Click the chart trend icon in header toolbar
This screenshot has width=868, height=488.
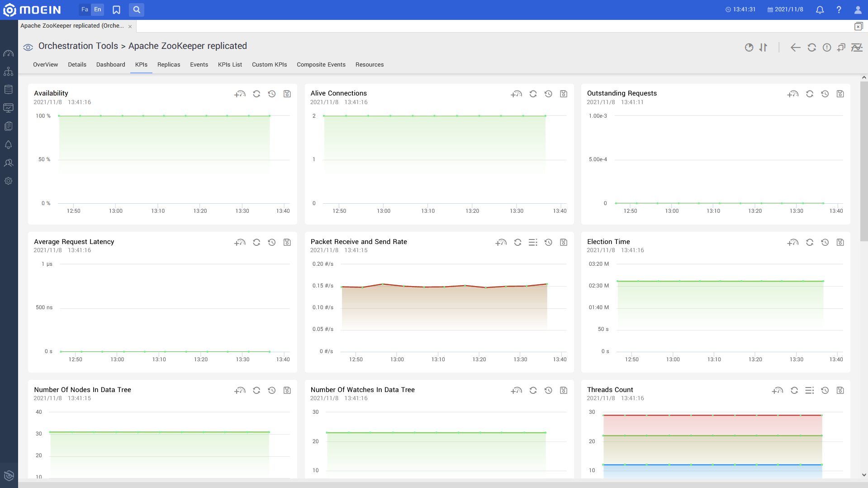point(857,48)
